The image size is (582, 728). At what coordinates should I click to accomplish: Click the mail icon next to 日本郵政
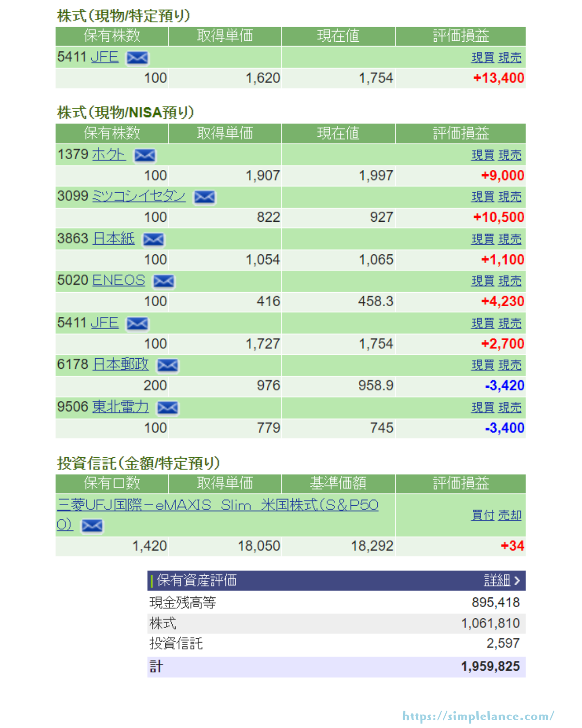pos(168,365)
